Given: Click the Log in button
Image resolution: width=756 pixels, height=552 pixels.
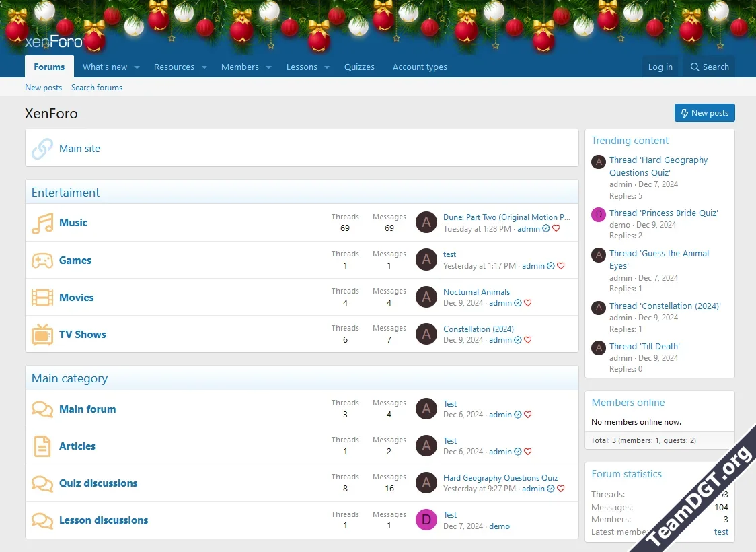Looking at the screenshot, I should [660, 67].
